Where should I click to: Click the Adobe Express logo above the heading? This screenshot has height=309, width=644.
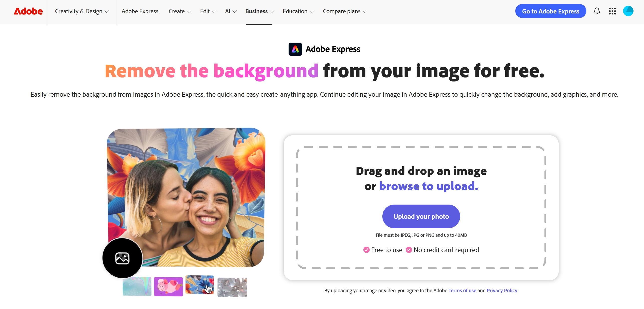tap(324, 49)
